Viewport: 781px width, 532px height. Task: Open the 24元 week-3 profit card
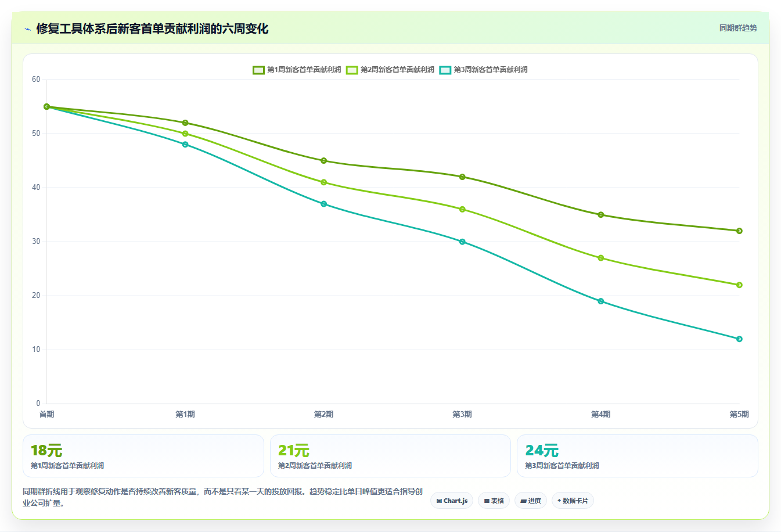tap(638, 456)
